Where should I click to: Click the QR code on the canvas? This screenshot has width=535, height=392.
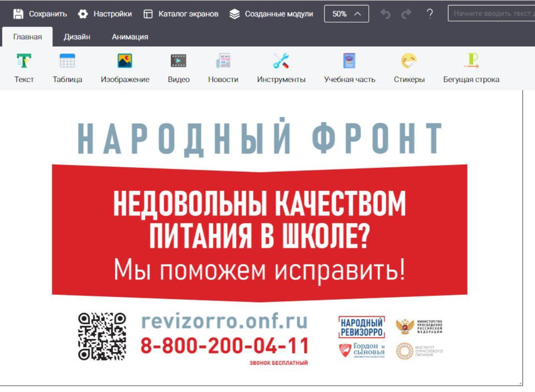pyautogui.click(x=102, y=336)
